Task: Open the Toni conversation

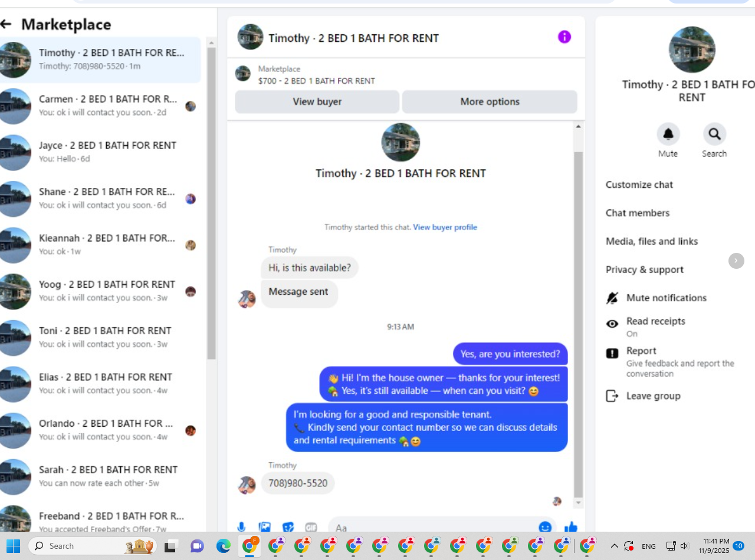Action: (x=100, y=338)
